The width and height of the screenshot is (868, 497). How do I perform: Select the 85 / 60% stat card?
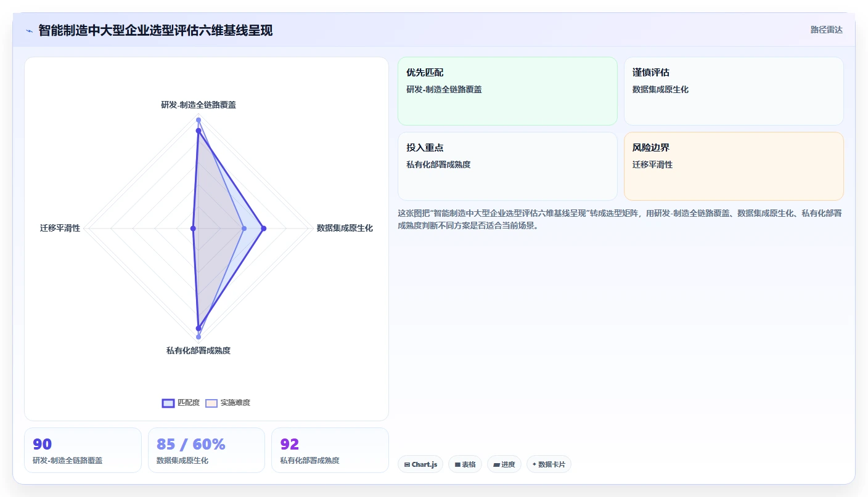pos(207,450)
